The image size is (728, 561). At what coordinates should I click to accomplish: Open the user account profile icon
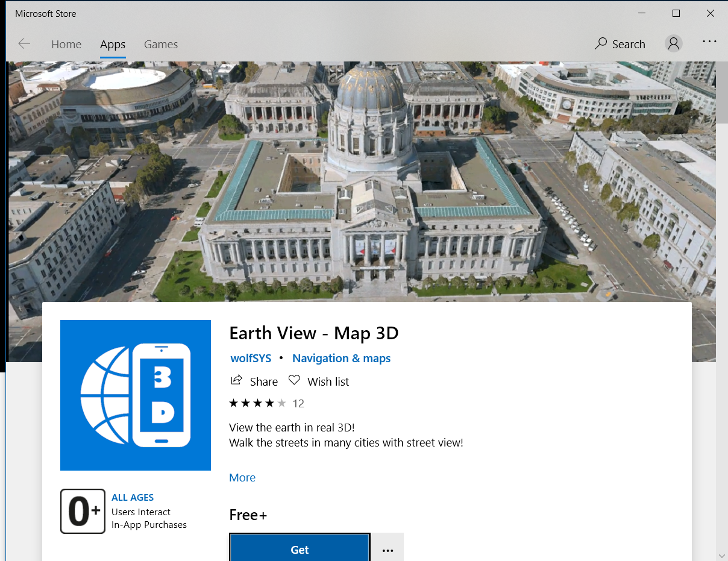[x=673, y=43]
